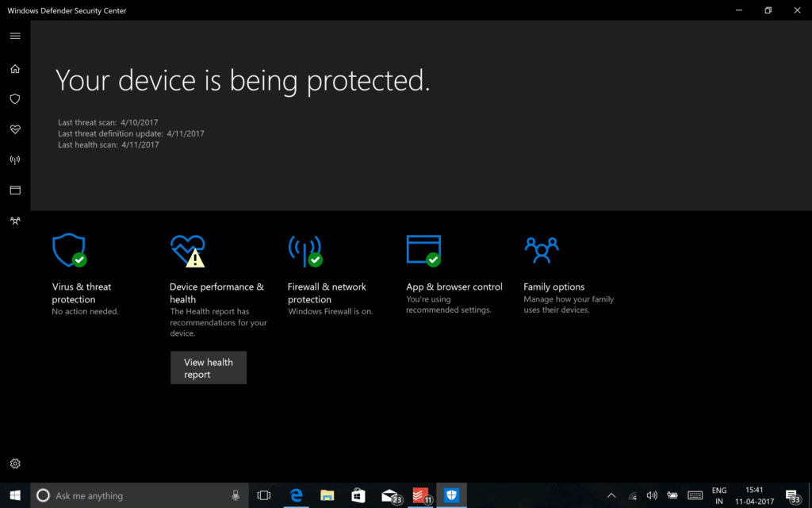
Task: Click the View health report button
Action: pos(209,368)
